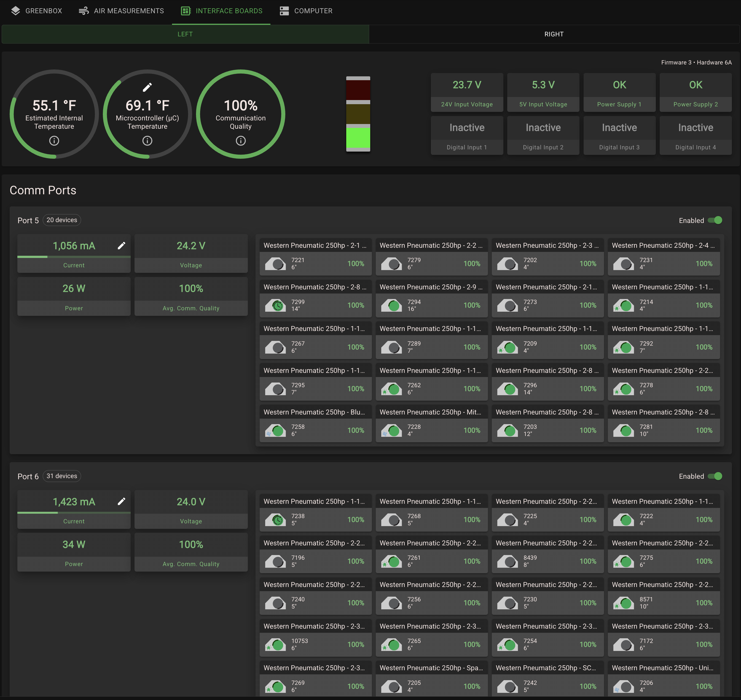Click the Port 5 '26 W' power value
The height and width of the screenshot is (700, 741).
point(74,289)
